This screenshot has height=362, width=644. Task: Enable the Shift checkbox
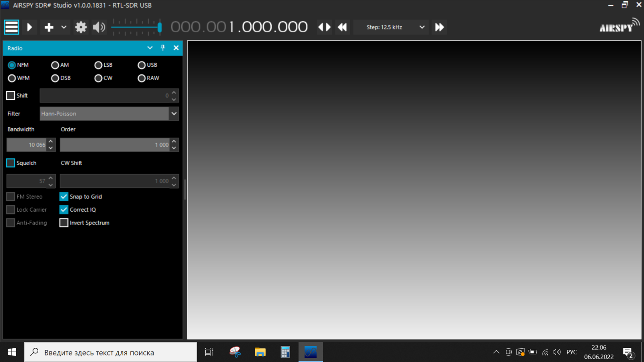11,96
